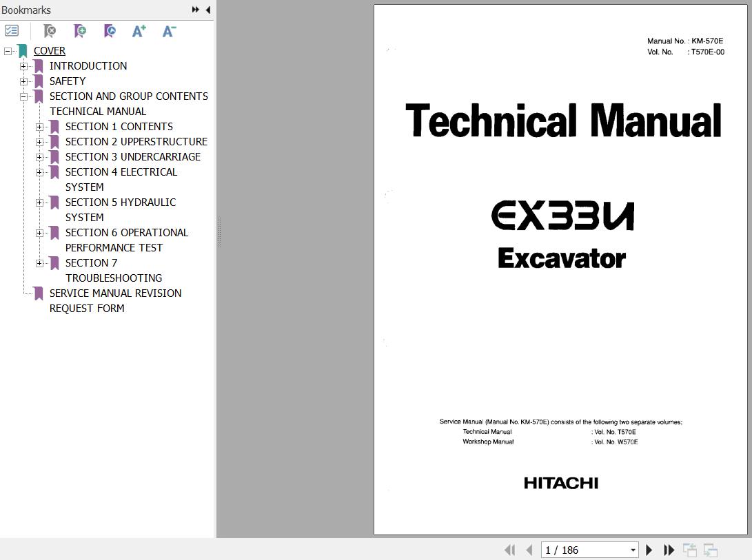752x560 pixels.
Task: Expand SECTION 5 HYDRAULIC SYSTEM bookmark
Action: click(39, 203)
